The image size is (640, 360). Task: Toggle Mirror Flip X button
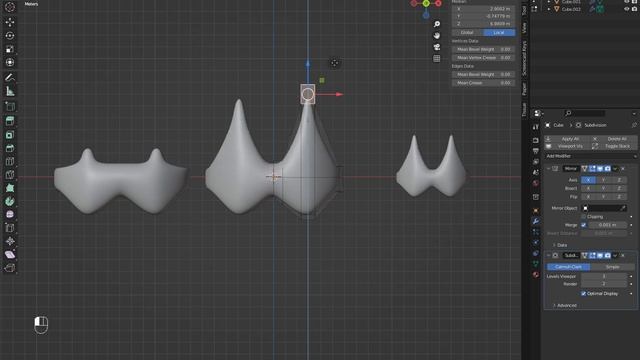click(588, 197)
